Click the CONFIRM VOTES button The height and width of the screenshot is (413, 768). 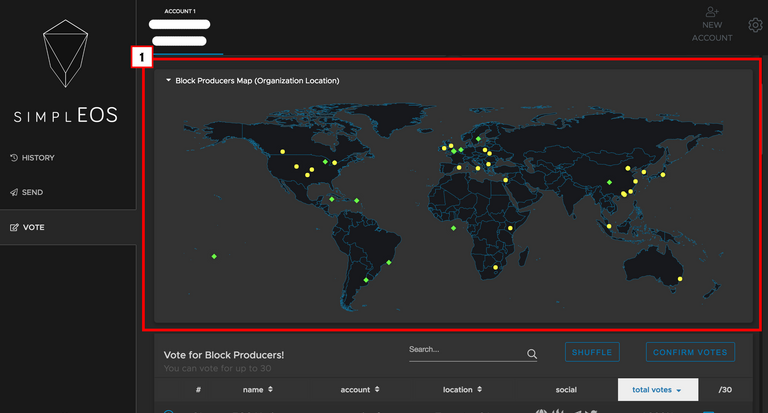690,352
